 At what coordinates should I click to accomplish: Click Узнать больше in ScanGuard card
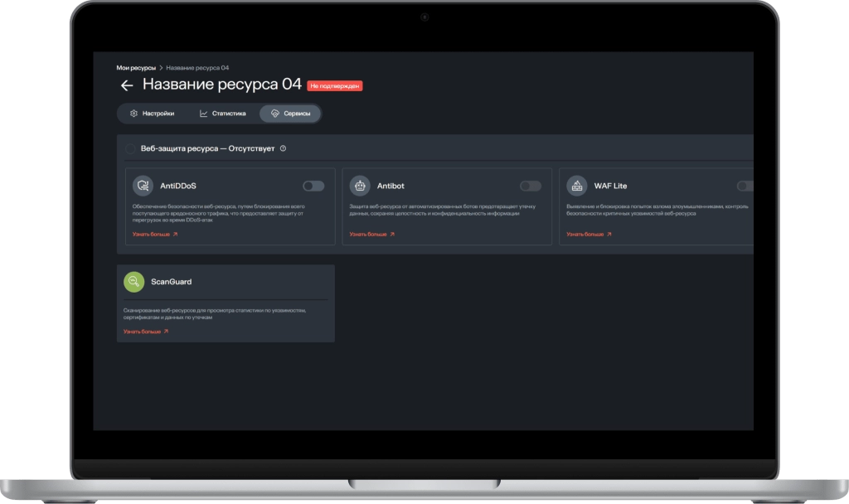[x=146, y=332]
